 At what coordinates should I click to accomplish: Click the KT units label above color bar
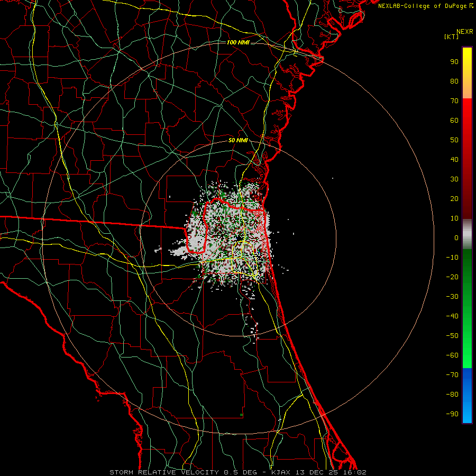tap(452, 36)
